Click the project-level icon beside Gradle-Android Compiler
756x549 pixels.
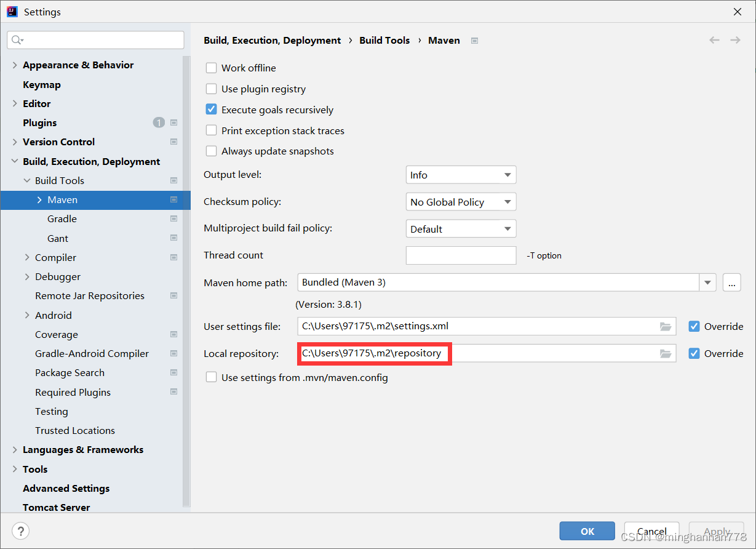(174, 353)
